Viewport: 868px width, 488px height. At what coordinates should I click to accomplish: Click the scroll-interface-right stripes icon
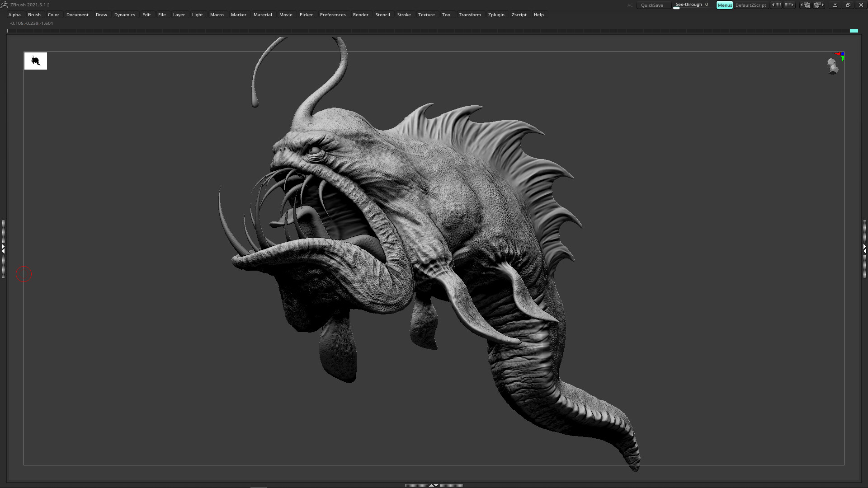(x=789, y=5)
